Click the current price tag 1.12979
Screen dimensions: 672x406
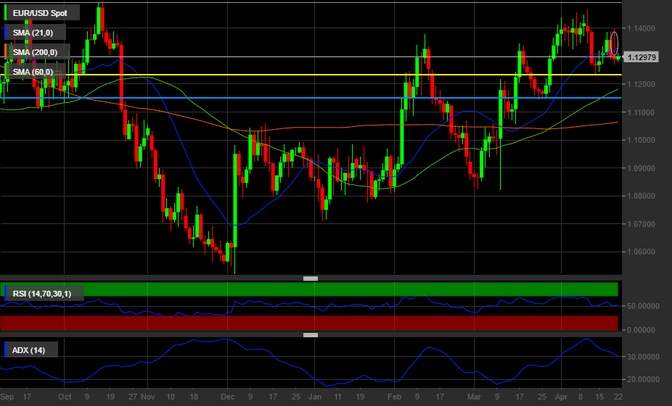647,56
